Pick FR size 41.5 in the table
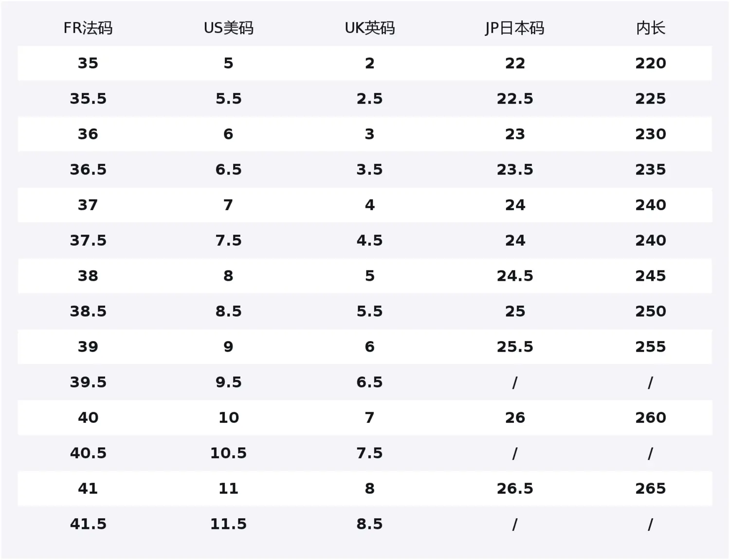This screenshot has height=560, width=730. click(88, 524)
